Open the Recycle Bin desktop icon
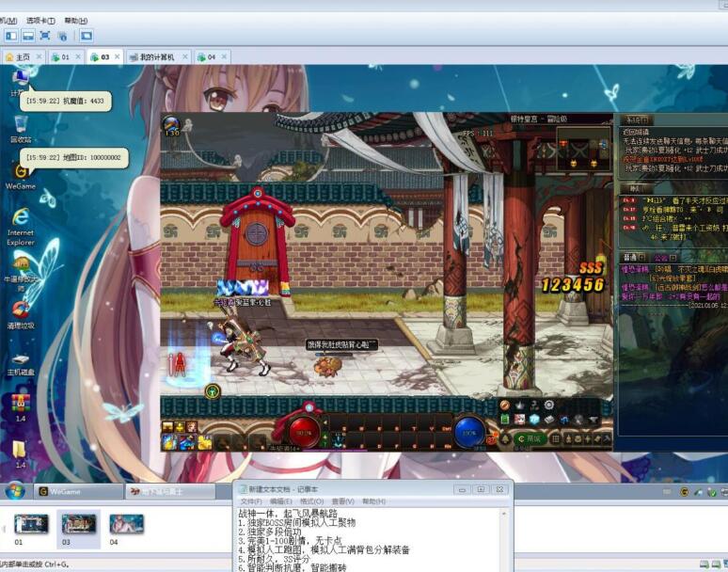 point(21,129)
